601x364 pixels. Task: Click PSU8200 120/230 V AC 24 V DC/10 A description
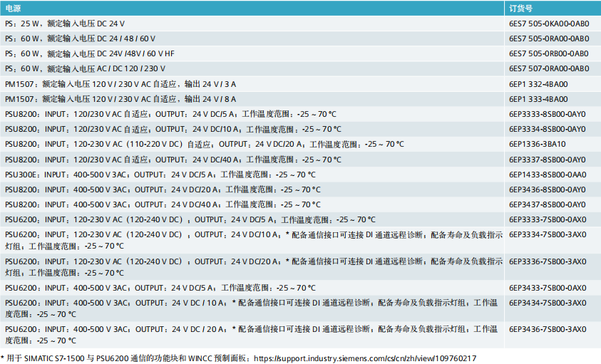click(173, 129)
